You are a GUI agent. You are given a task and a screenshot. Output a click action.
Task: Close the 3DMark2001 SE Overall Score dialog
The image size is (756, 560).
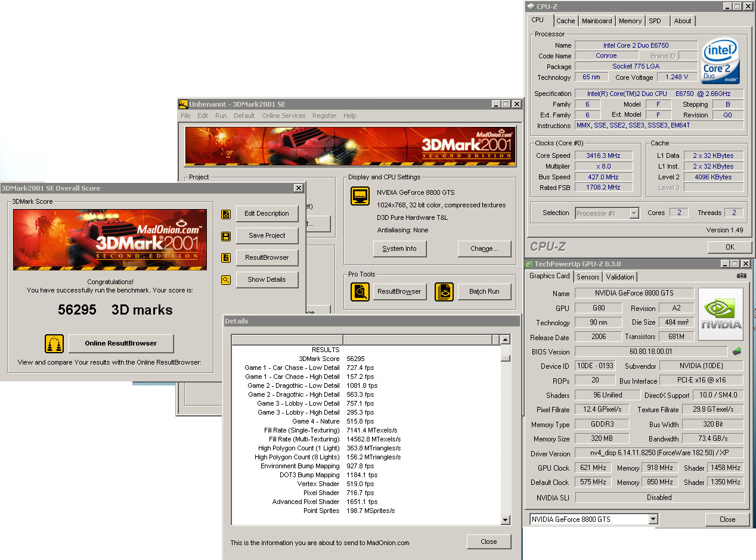click(298, 188)
